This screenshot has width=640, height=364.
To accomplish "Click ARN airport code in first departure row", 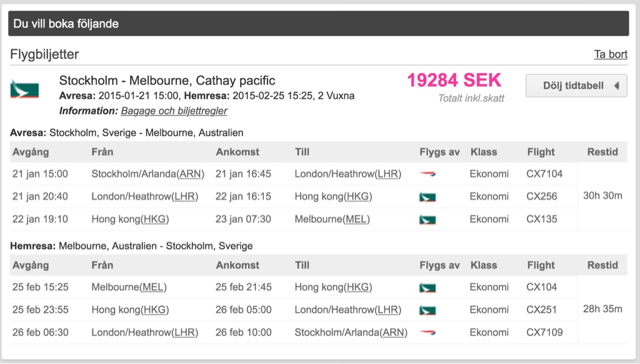I will 190,174.
